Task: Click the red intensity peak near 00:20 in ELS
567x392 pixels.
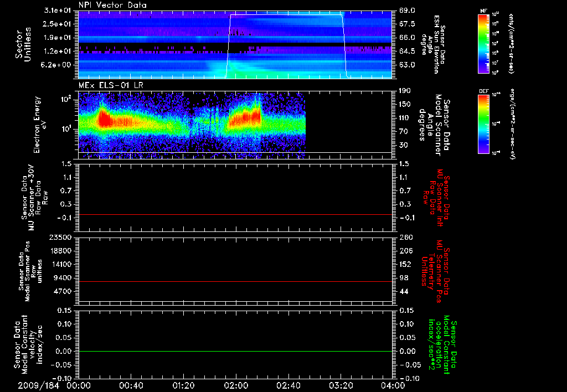Action: tap(104, 118)
